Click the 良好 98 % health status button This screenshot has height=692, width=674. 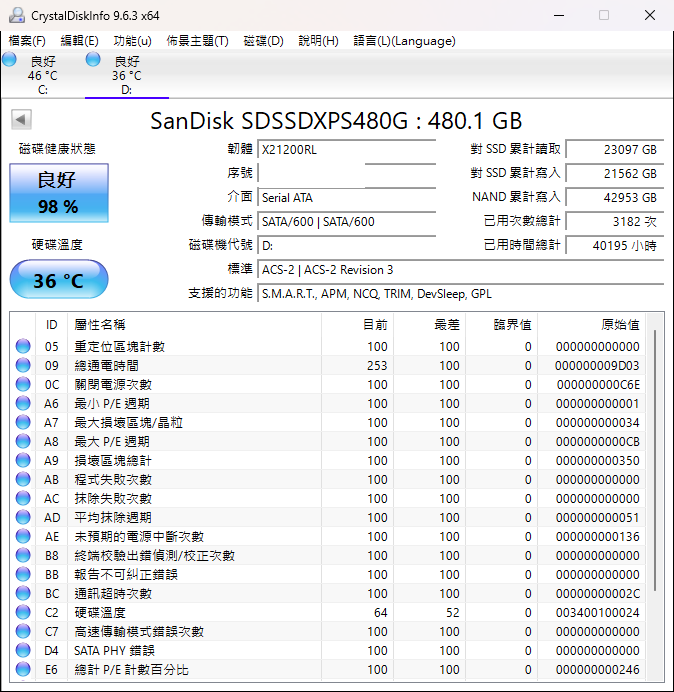tap(59, 193)
